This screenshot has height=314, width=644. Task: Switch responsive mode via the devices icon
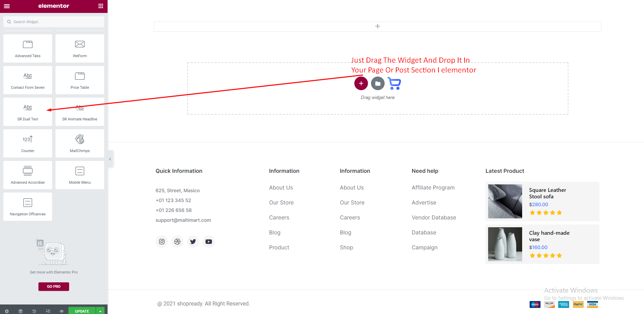coord(48,311)
